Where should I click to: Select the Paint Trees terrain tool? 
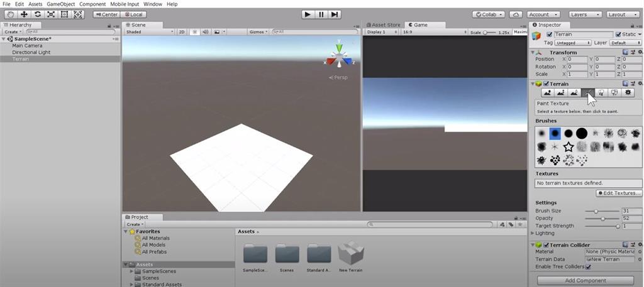[x=601, y=93]
